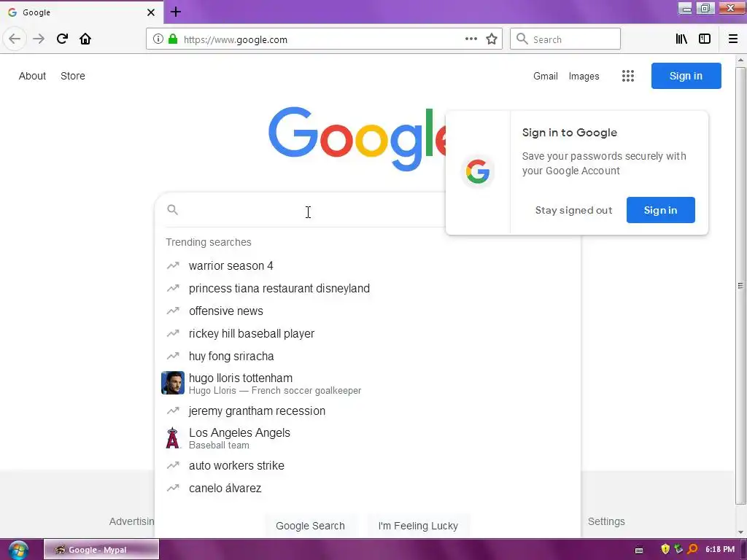Click the Google G logo in sign-in popup
The width and height of the screenshot is (747, 560).
pos(478,171)
